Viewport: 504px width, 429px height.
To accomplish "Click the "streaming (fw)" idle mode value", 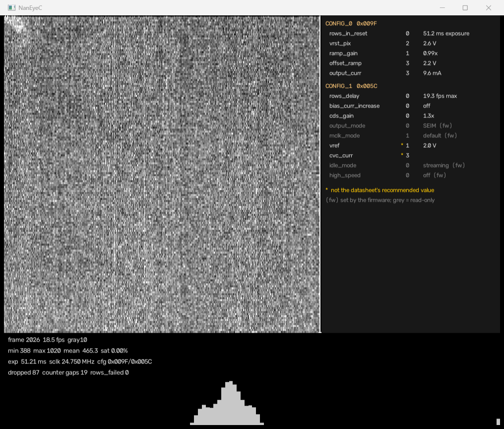I will [444, 166].
